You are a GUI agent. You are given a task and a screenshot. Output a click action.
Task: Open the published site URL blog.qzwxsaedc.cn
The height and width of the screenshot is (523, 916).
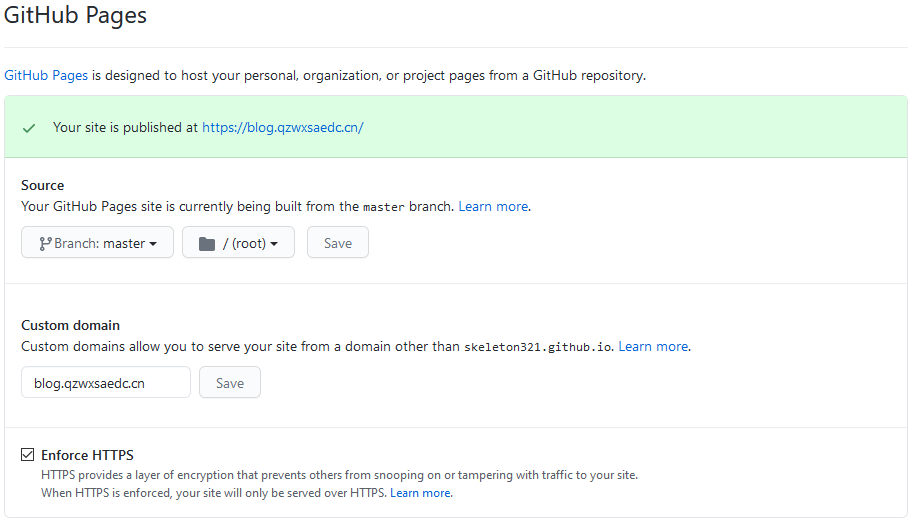point(282,128)
